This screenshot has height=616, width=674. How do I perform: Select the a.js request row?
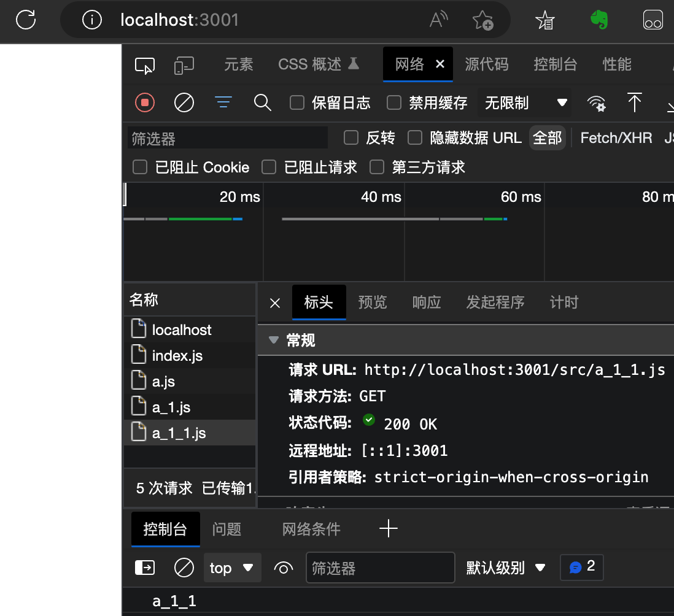pos(190,381)
